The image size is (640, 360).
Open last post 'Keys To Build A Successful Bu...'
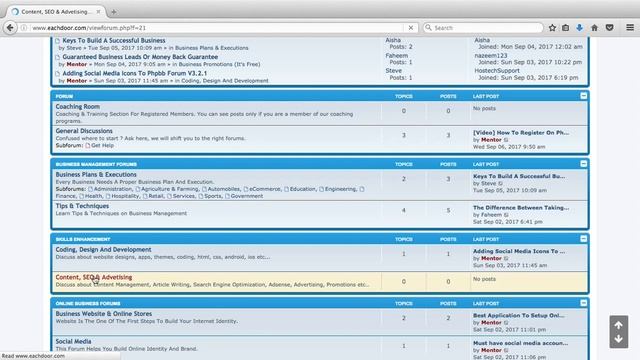pos(519,176)
